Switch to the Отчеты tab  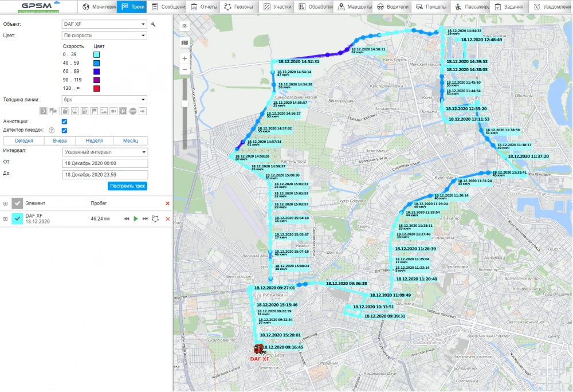click(x=205, y=7)
